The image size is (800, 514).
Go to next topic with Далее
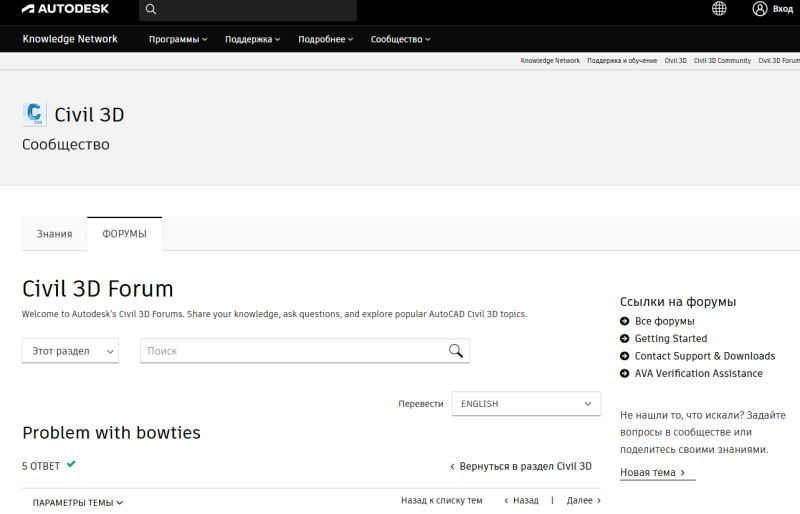click(x=584, y=500)
